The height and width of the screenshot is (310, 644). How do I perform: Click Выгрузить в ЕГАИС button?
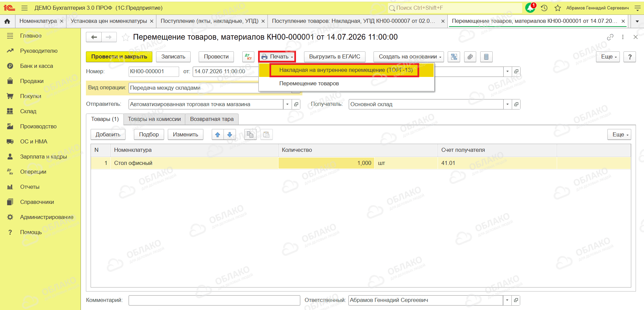335,57
